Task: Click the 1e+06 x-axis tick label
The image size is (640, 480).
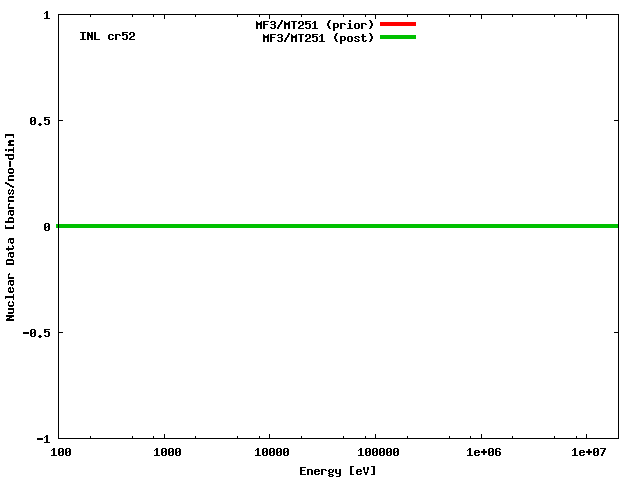Action: point(482,453)
